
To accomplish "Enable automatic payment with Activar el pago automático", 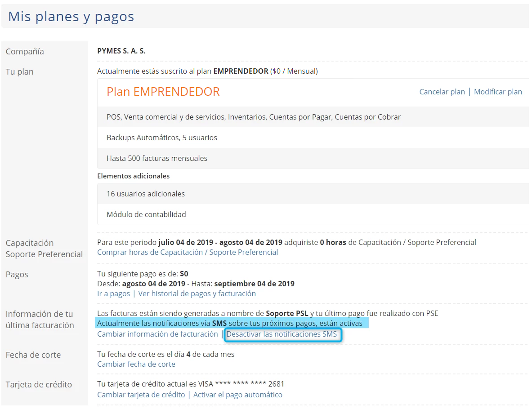I will [x=238, y=395].
